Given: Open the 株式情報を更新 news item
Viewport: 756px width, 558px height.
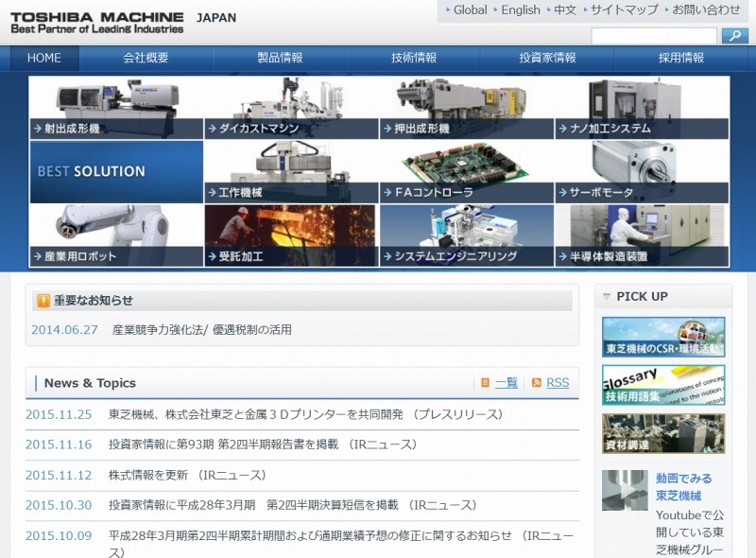Looking at the screenshot, I should (x=187, y=475).
